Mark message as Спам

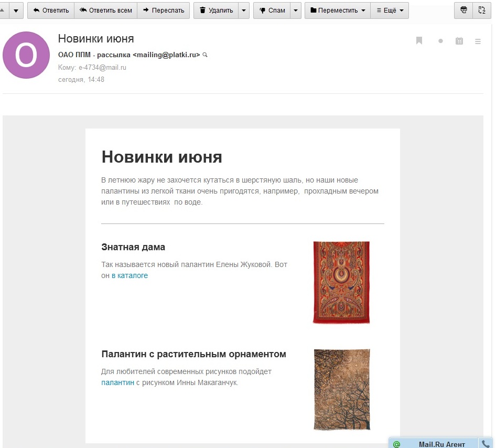272,10
